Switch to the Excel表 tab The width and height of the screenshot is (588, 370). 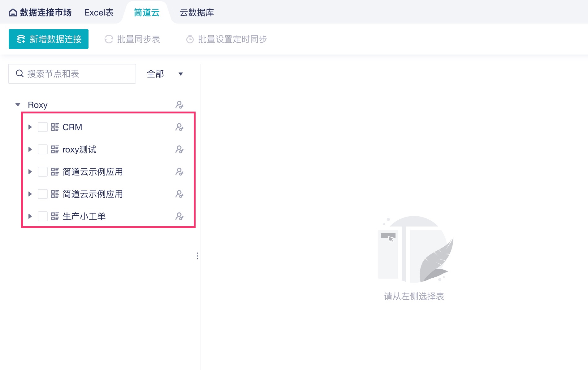click(99, 12)
